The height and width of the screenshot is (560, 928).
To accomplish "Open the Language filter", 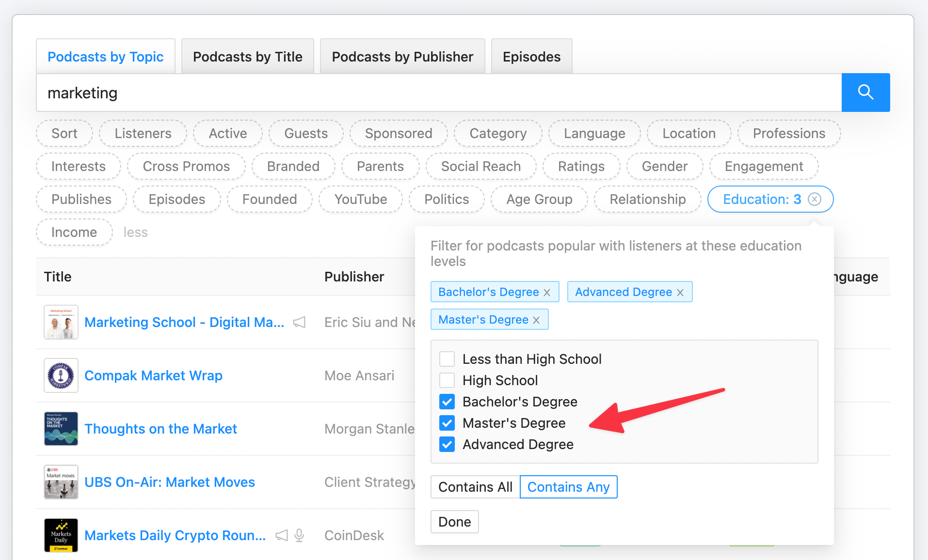I will pyautogui.click(x=594, y=133).
